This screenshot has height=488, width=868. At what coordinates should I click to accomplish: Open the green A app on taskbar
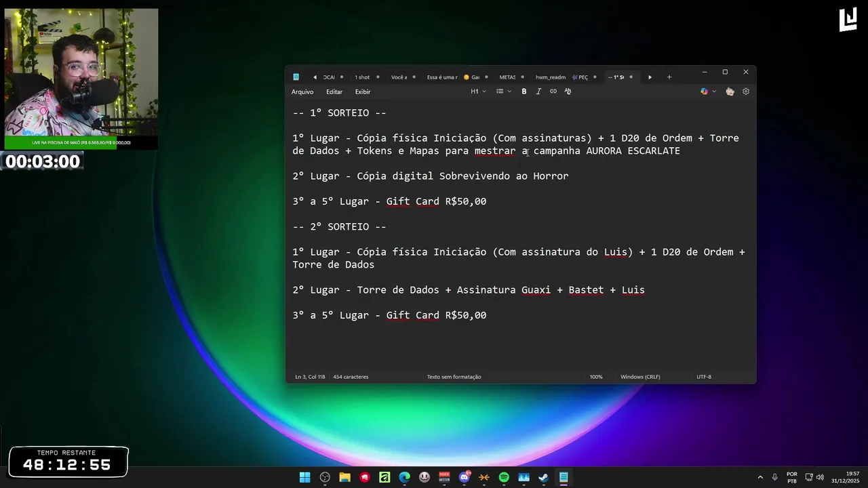tap(384, 477)
